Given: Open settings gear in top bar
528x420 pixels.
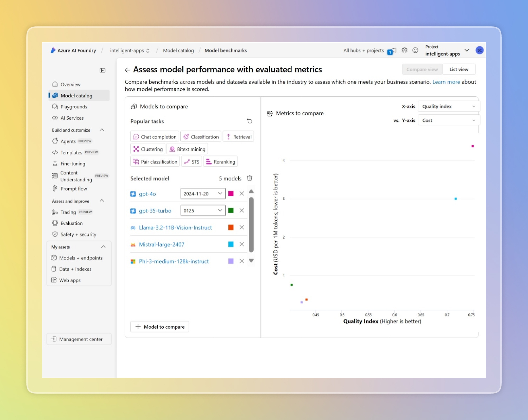Looking at the screenshot, I should pos(404,50).
